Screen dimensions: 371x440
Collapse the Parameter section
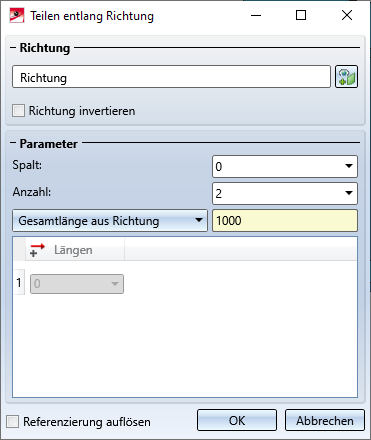click(13, 143)
